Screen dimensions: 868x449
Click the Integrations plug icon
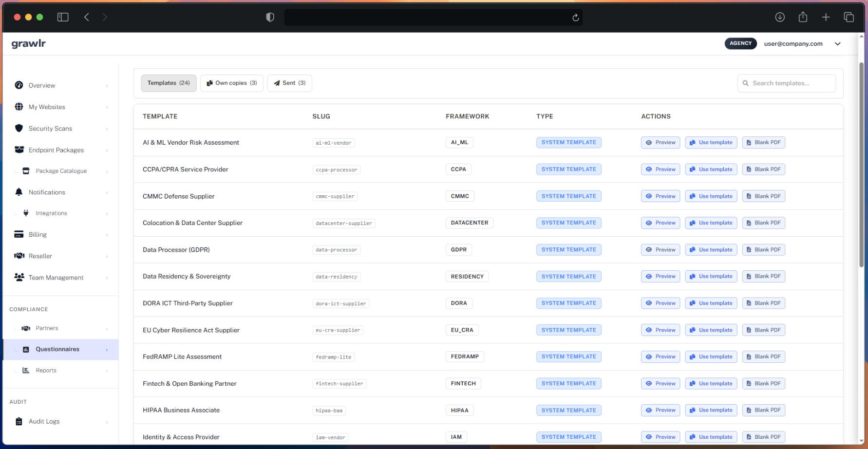tap(26, 213)
